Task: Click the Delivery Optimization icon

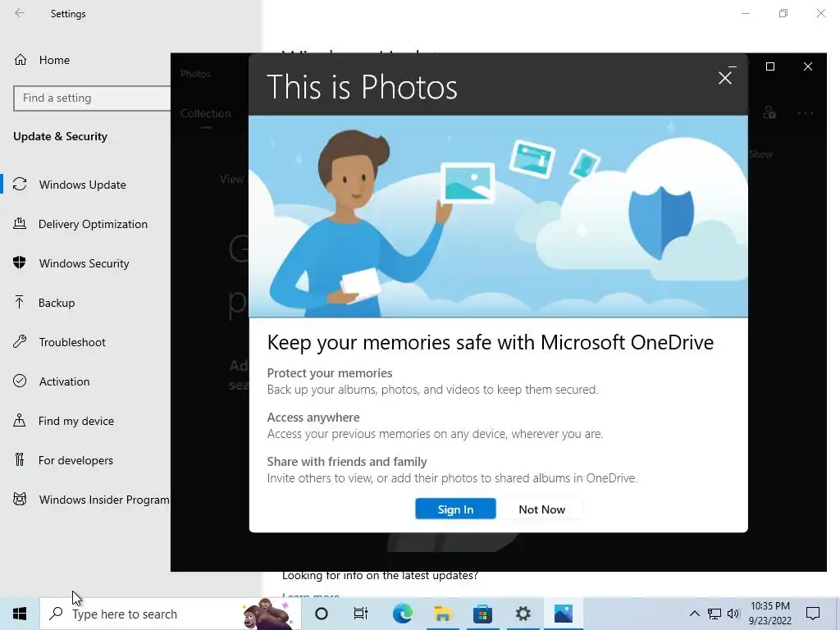Action: pyautogui.click(x=20, y=223)
